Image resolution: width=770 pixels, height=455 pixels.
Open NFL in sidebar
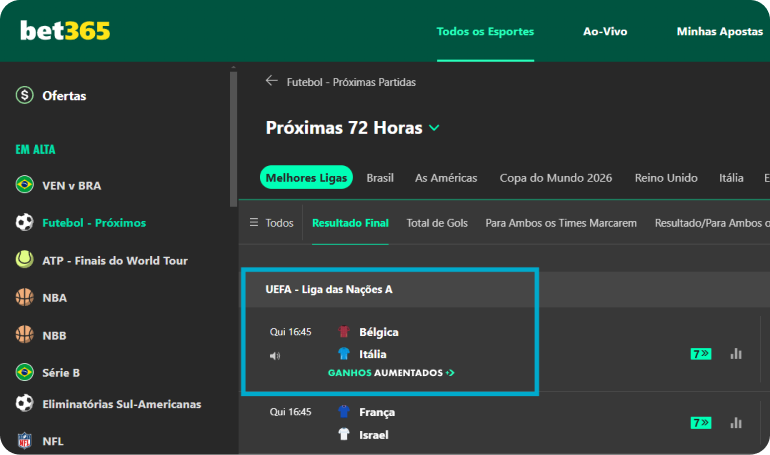click(x=53, y=441)
